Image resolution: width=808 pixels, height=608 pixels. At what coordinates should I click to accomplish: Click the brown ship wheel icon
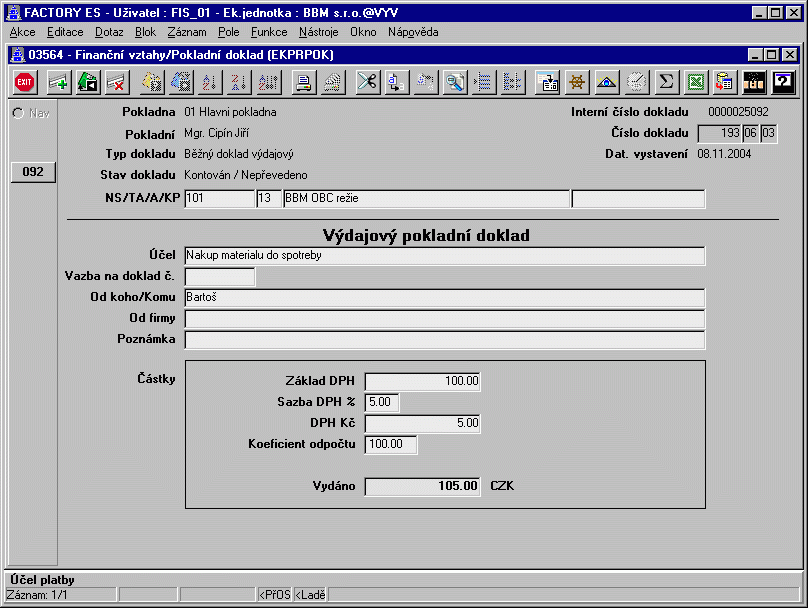[577, 82]
